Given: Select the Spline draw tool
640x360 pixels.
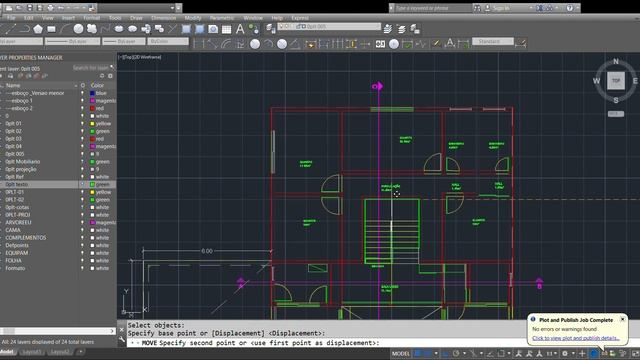Looking at the screenshot, I should tap(105, 29).
